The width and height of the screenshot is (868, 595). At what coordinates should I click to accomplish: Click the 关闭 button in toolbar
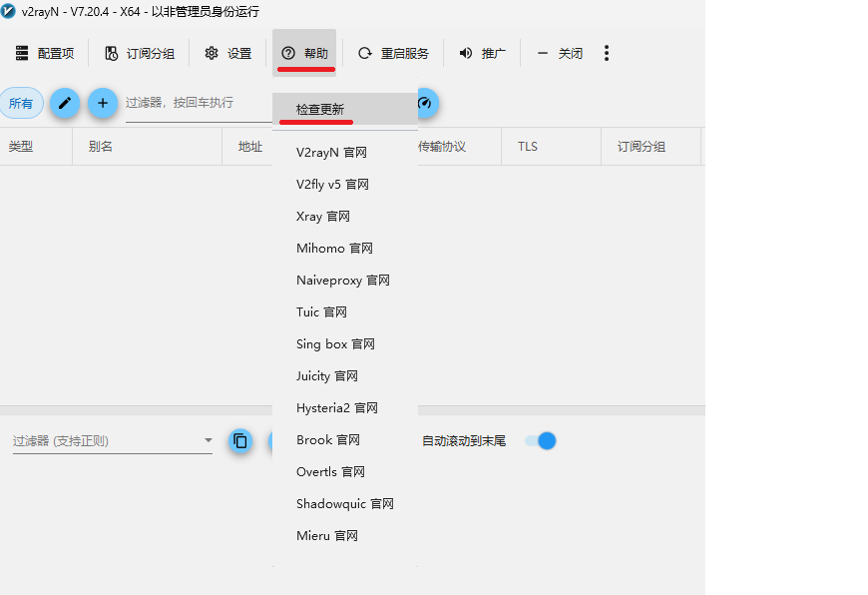560,53
